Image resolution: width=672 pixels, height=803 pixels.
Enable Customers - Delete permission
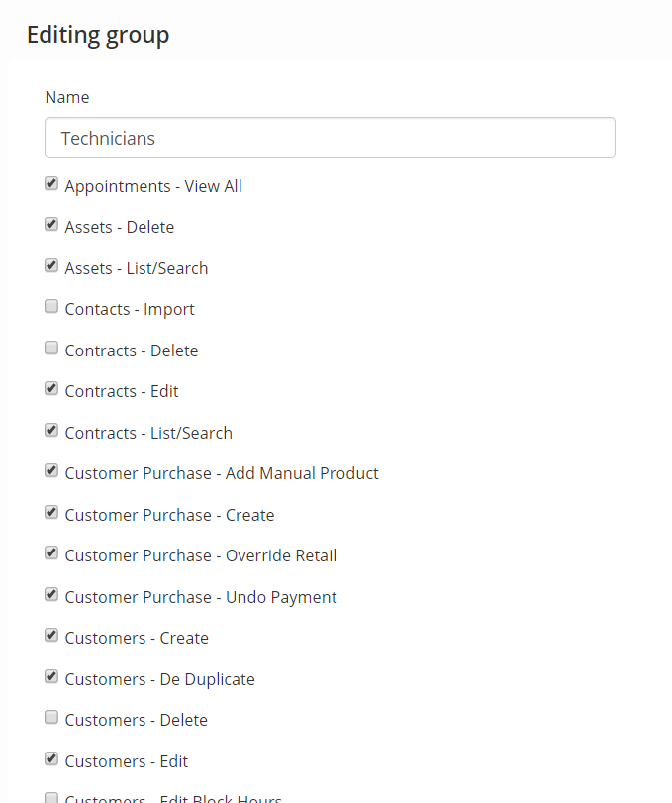[x=51, y=718]
